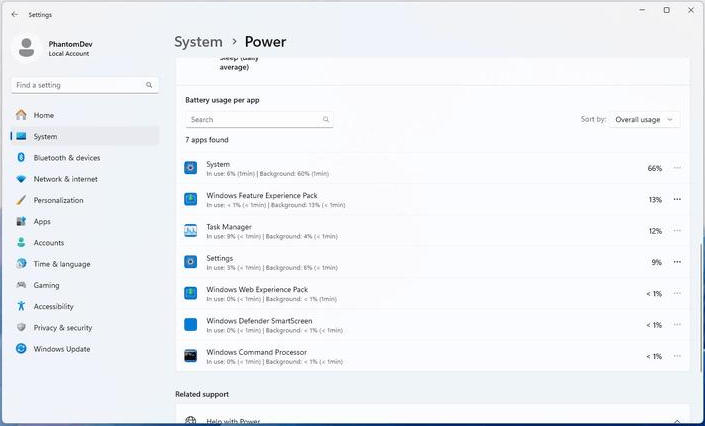Click System breadcrumb link in header

198,42
